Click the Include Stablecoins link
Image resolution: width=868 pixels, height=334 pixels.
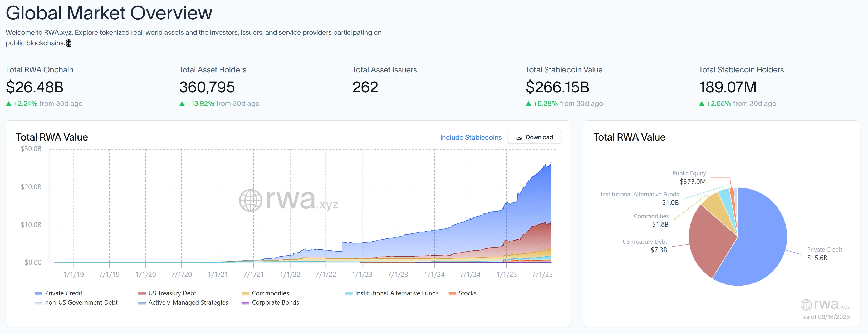tap(470, 137)
